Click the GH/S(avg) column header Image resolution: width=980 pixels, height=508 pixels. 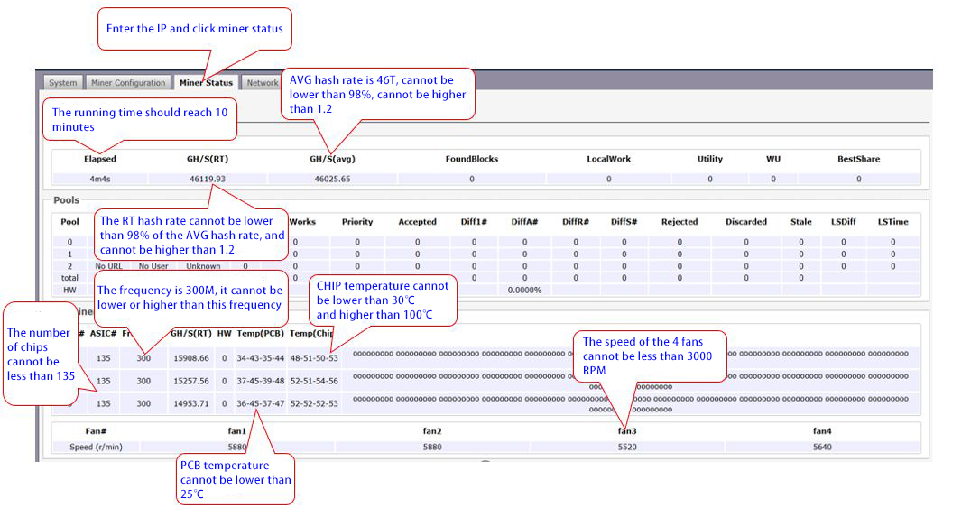pyautogui.click(x=331, y=159)
